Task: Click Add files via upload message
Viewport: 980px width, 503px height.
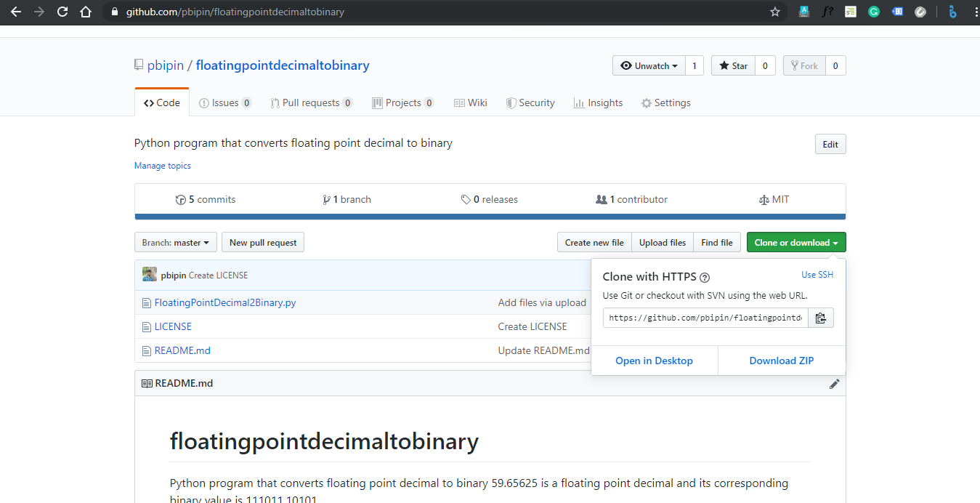Action: [x=542, y=302]
